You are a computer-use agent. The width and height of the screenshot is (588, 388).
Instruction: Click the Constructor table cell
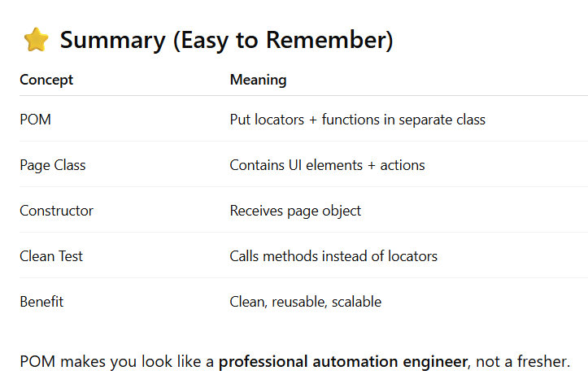[x=56, y=211]
